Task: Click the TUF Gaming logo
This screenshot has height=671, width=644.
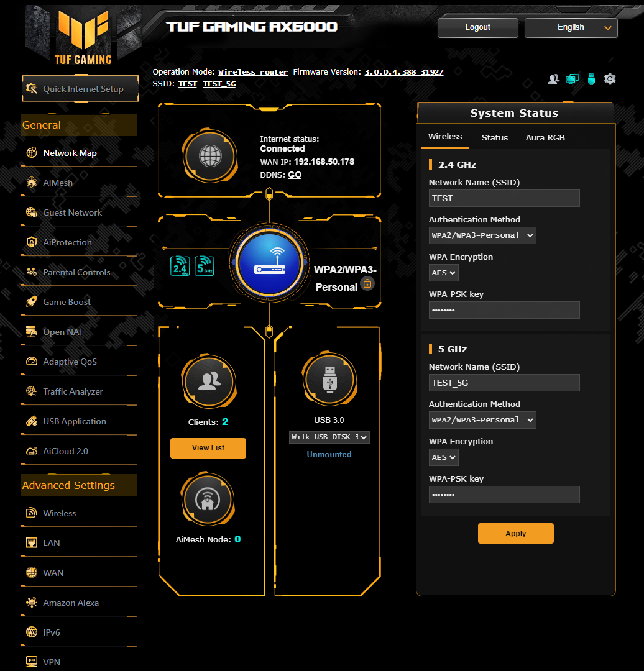Action: pyautogui.click(x=83, y=38)
